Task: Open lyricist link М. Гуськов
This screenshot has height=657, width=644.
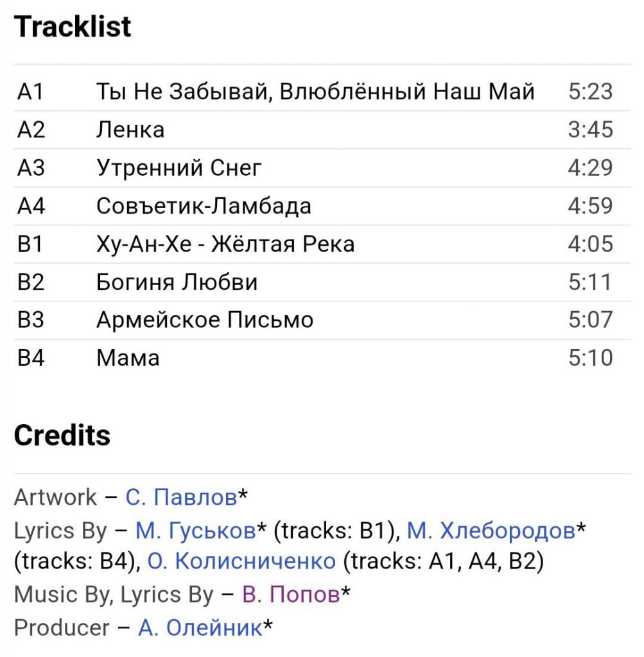Action: tap(196, 531)
